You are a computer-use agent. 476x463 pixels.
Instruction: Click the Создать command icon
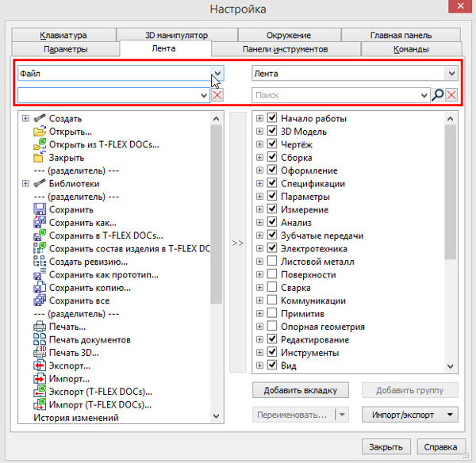tap(40, 118)
